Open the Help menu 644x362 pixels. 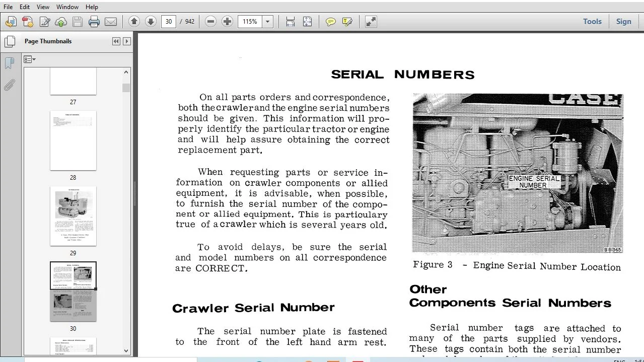tap(92, 7)
